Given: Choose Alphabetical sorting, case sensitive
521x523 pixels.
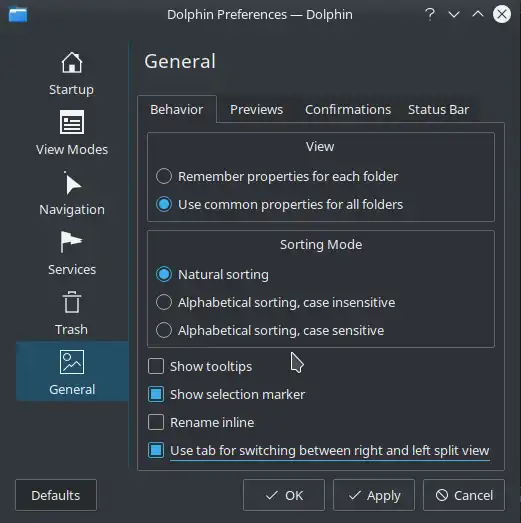Looking at the screenshot, I should coord(164,330).
